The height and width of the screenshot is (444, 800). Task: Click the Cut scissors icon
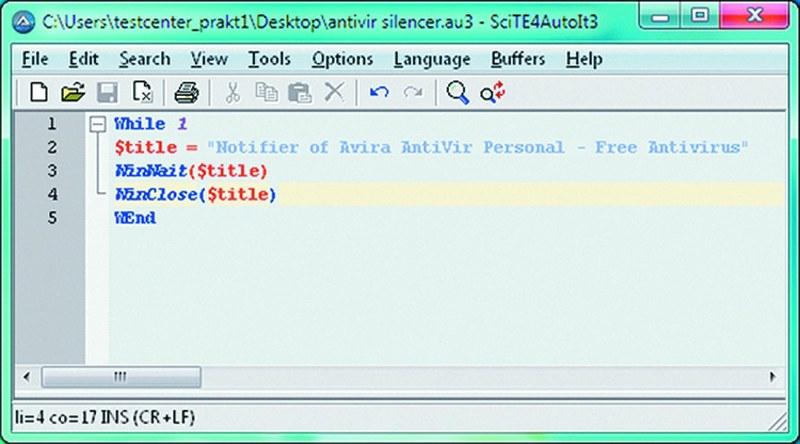click(x=232, y=93)
